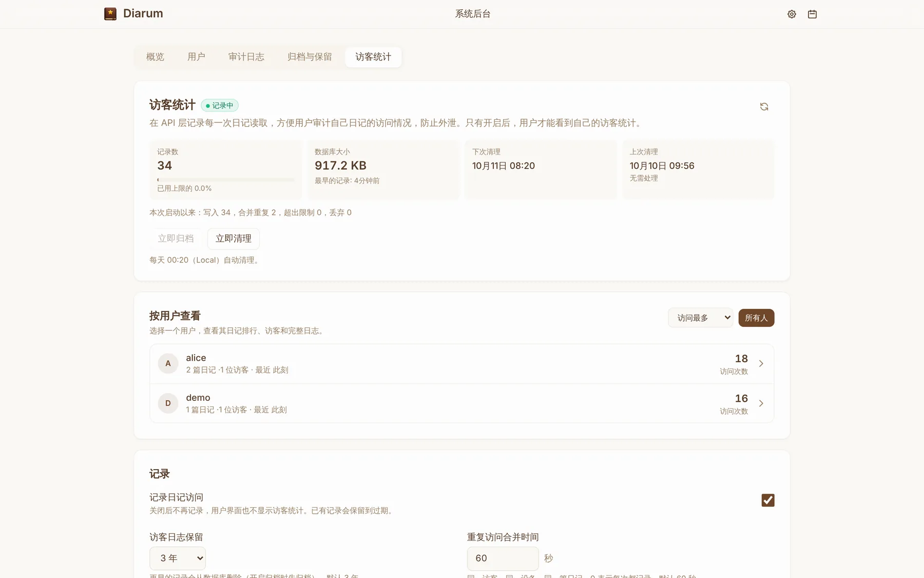Click the 最早的记录: 4分钟前 text
The image size is (924, 578).
tap(347, 181)
